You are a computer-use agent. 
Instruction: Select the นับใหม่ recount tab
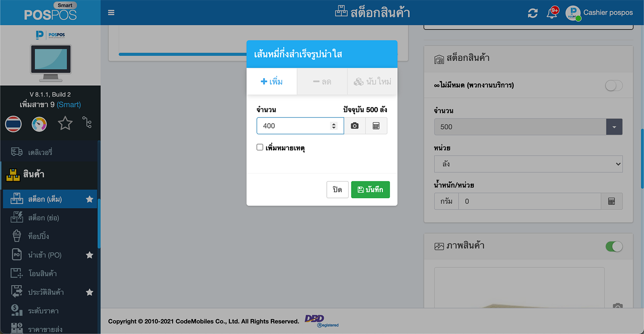click(x=372, y=82)
